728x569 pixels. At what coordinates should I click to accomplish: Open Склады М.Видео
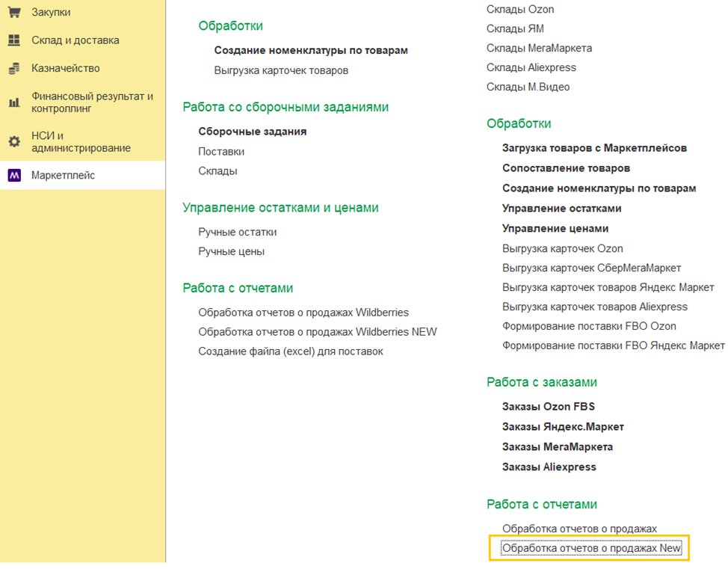tap(528, 87)
